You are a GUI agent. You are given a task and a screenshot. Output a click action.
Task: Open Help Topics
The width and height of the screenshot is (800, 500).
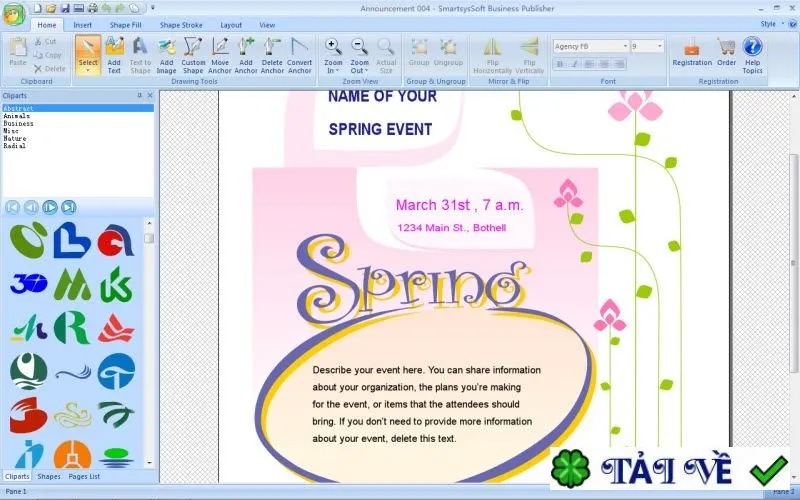tap(752, 55)
